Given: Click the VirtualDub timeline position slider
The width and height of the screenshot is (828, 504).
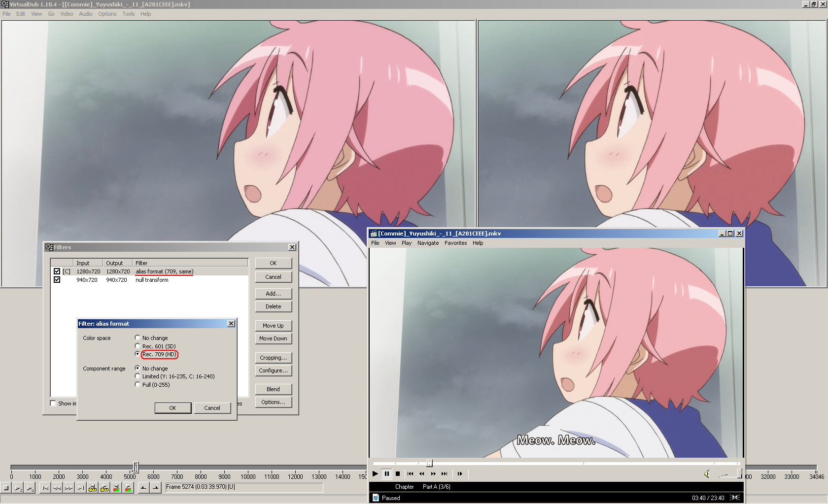Looking at the screenshot, I should coord(136,467).
